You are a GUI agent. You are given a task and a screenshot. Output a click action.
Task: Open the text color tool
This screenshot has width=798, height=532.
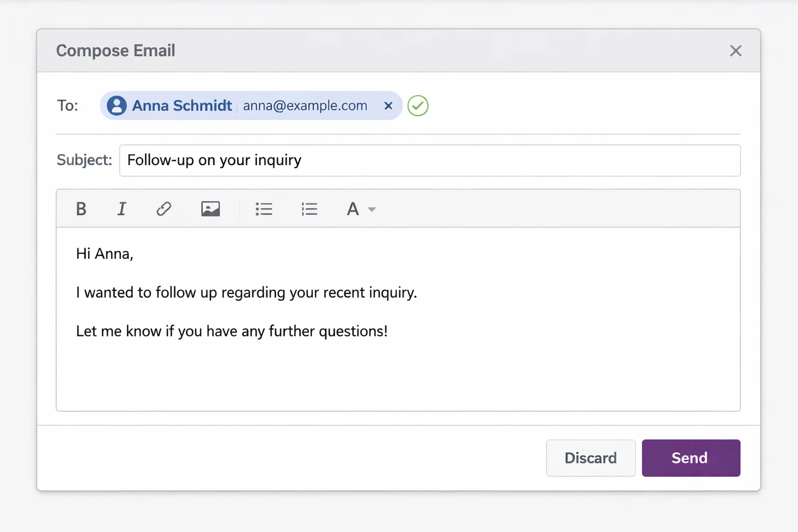pos(353,208)
